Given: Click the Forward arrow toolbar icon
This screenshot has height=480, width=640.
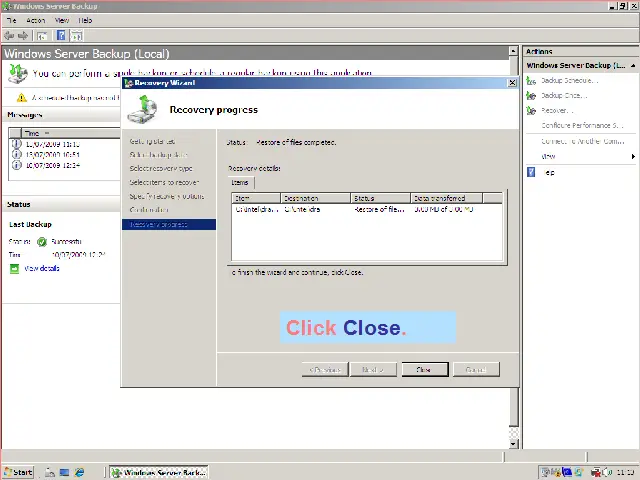Looking at the screenshot, I should [23, 36].
